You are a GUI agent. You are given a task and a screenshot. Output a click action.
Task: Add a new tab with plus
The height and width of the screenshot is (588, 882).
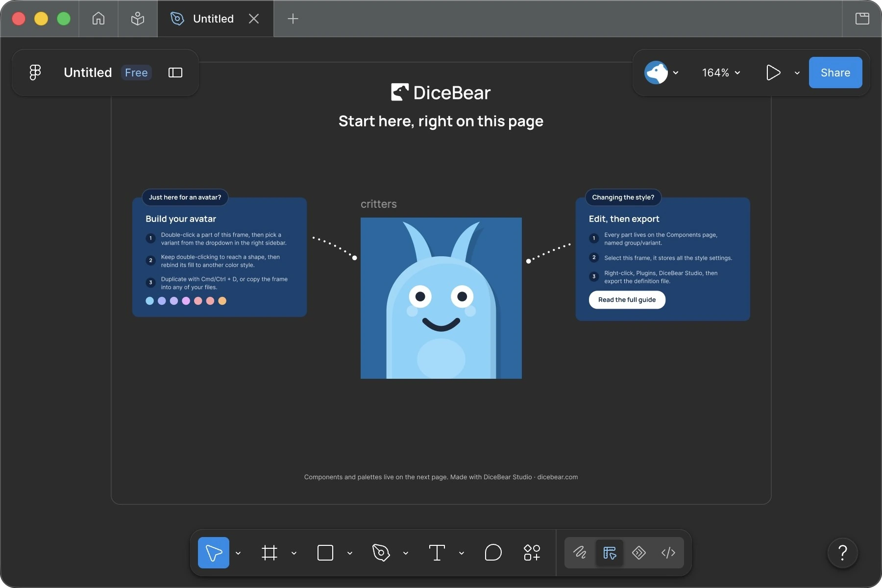pos(293,19)
